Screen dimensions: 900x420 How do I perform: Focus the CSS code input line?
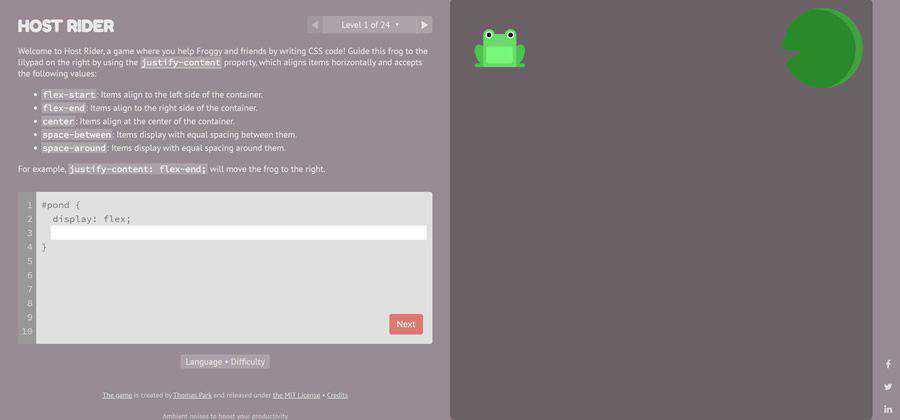coord(238,232)
